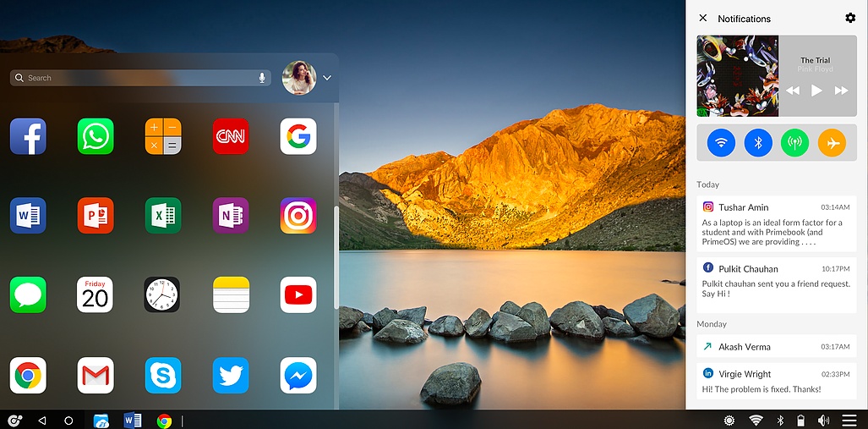This screenshot has height=429, width=868.
Task: Open Akash Verma notification
Action: [776, 346]
